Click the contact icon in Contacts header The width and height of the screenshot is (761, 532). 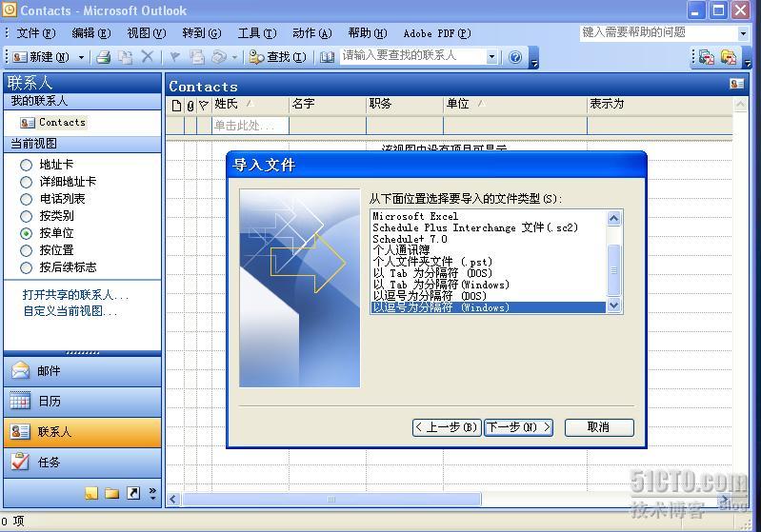[x=737, y=84]
